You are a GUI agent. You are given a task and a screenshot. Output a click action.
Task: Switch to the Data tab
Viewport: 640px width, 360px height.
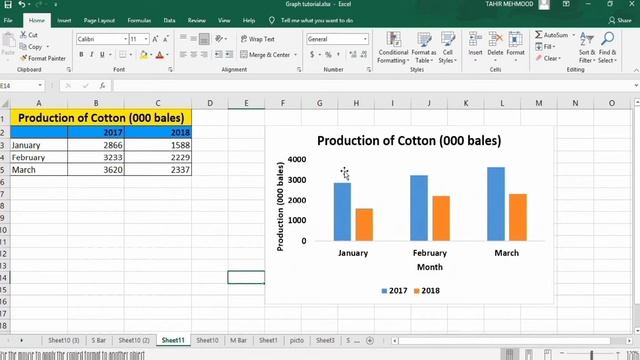point(169,20)
